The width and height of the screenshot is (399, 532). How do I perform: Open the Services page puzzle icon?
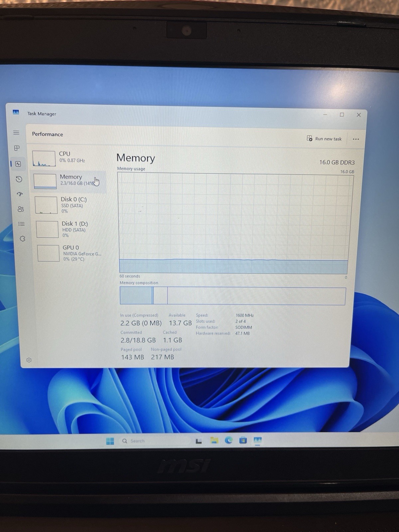click(22, 238)
